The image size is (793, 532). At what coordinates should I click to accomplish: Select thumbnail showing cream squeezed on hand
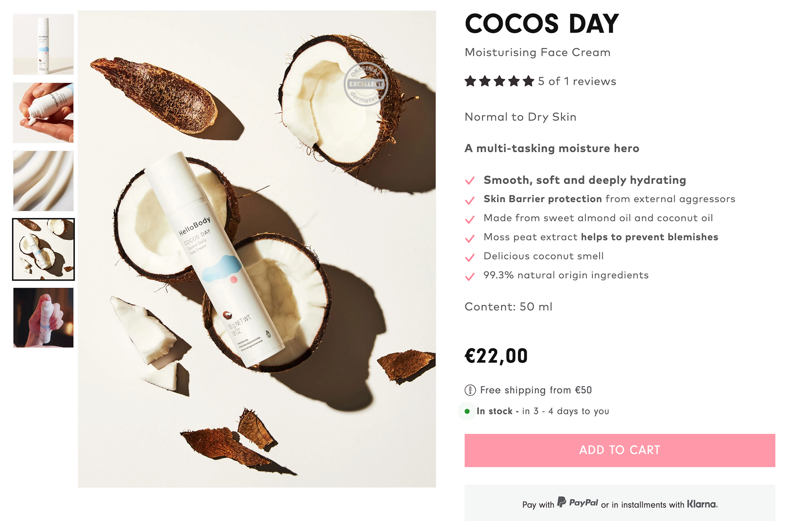[x=43, y=113]
